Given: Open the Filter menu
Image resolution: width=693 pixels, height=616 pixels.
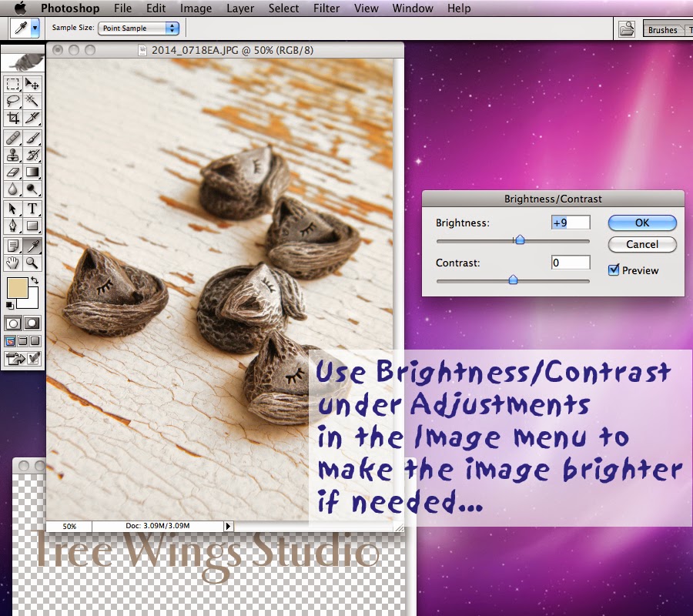Looking at the screenshot, I should [326, 8].
